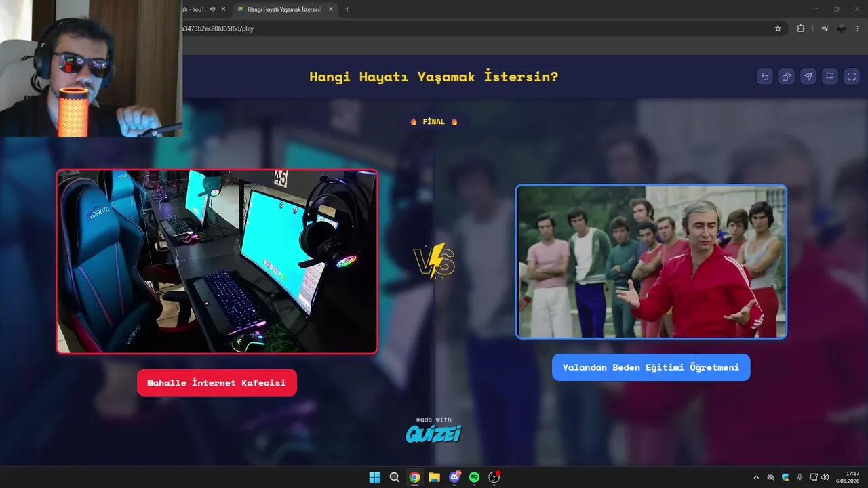Viewport: 868px width, 488px height.
Task: Open Discord from the taskbar
Action: (454, 477)
